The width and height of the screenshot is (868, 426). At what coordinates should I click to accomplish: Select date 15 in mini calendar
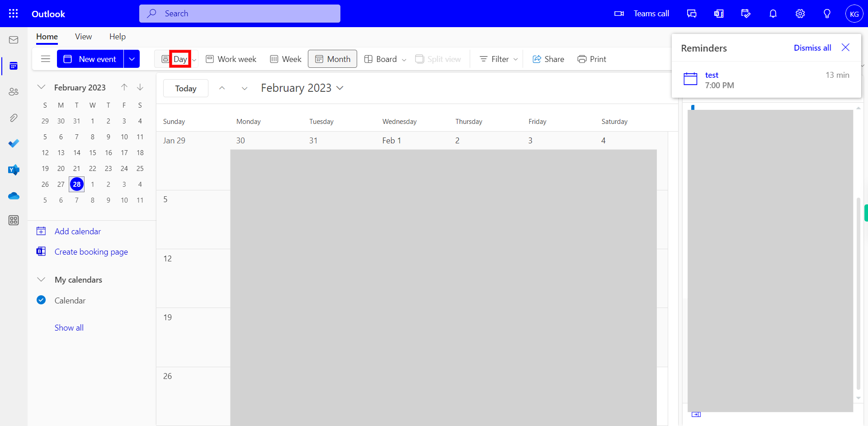[93, 152]
